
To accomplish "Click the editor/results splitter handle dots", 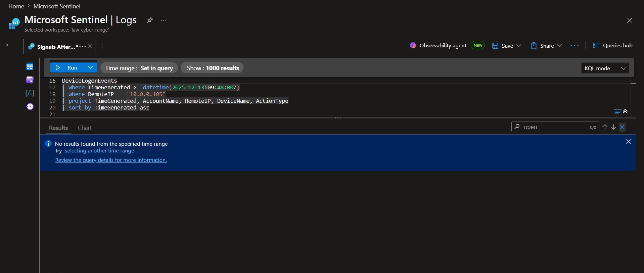I will pyautogui.click(x=338, y=118).
